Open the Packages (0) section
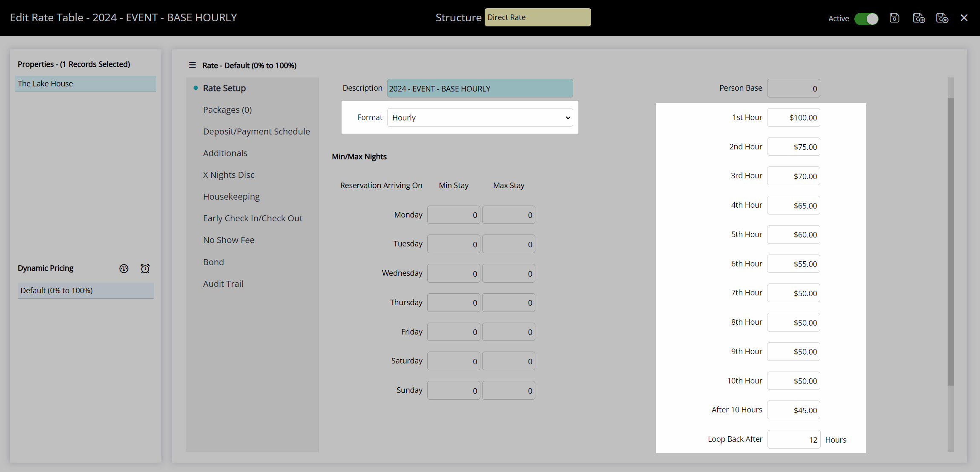The height and width of the screenshot is (472, 980). coord(227,110)
